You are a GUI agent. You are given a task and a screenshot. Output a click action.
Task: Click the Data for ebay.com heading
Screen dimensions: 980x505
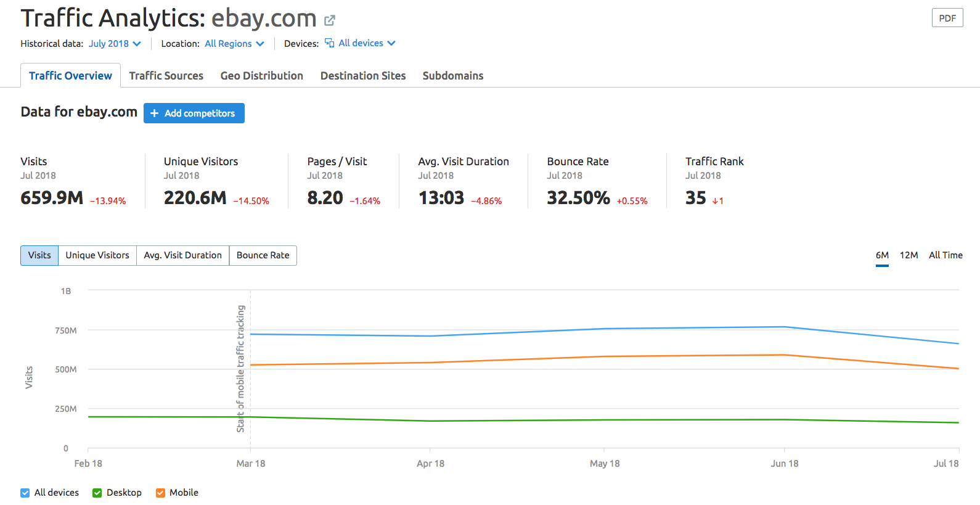[x=79, y=112]
